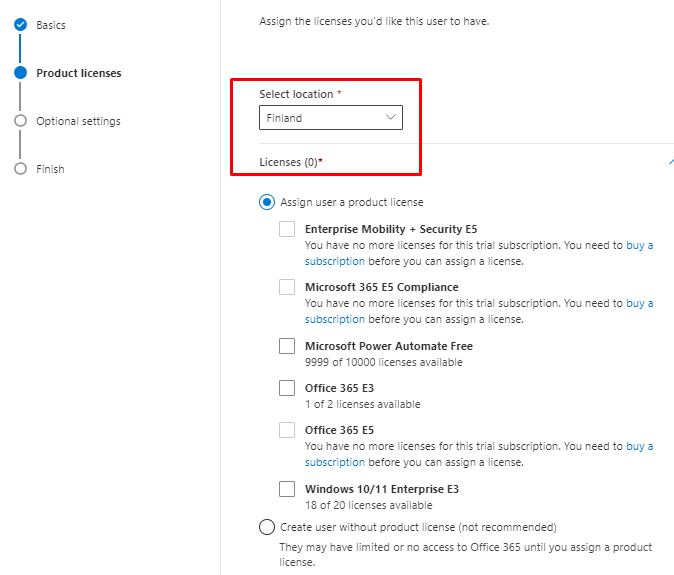The width and height of the screenshot is (674, 575).
Task: Open the Finish step label
Action: click(50, 169)
